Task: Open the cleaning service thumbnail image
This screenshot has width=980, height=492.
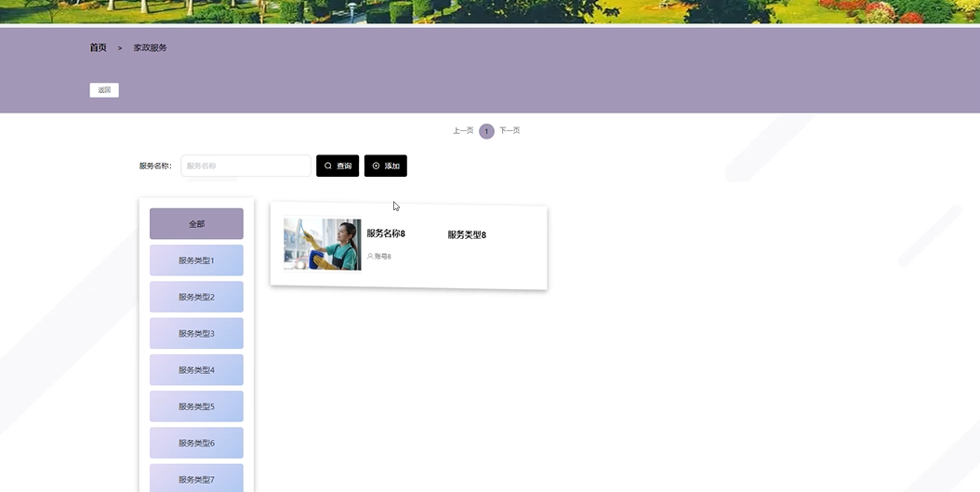Action: [x=323, y=244]
